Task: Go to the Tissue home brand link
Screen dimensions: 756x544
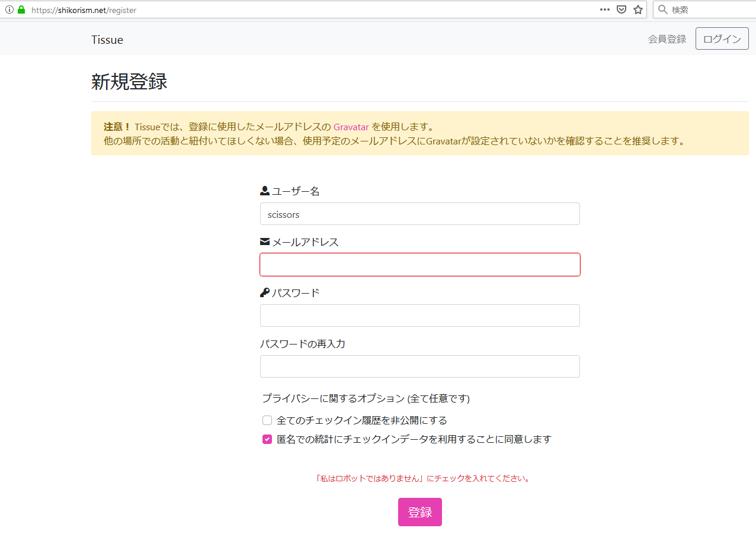Action: click(107, 40)
